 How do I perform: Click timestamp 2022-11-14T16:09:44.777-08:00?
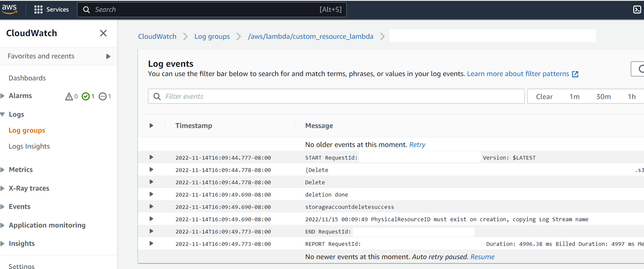click(223, 158)
